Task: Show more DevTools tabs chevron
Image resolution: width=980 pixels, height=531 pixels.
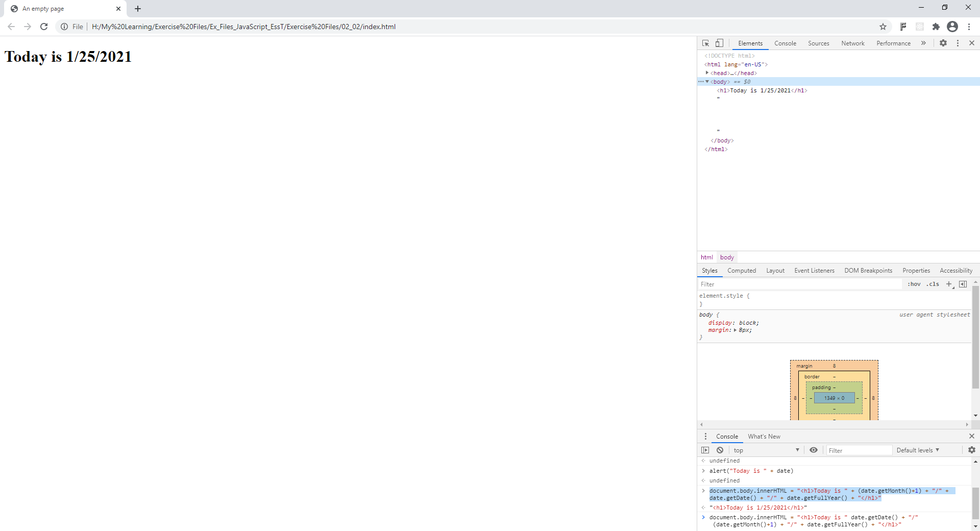Action: coord(923,43)
